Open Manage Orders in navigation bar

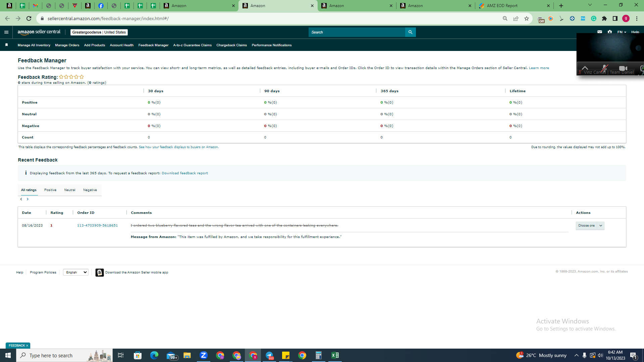coord(67,45)
